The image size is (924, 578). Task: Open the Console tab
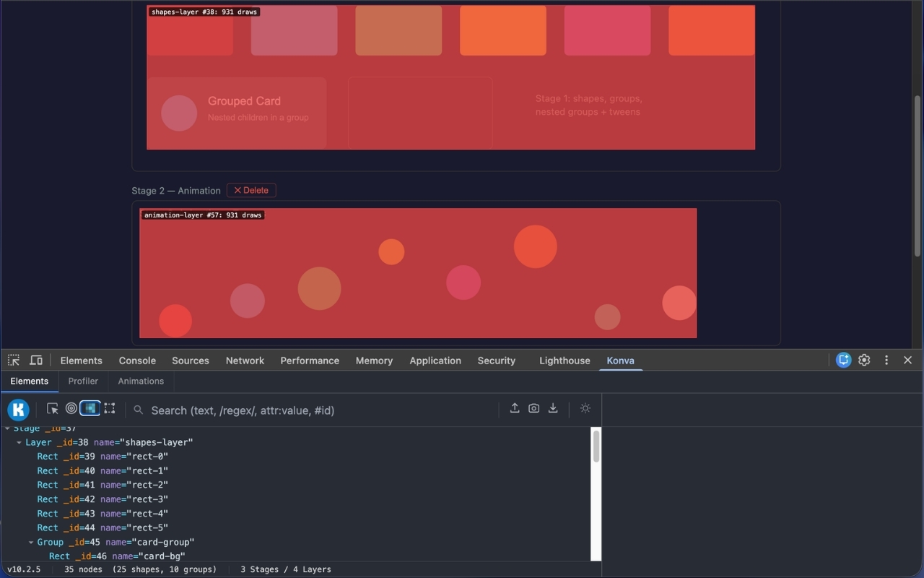tap(137, 361)
